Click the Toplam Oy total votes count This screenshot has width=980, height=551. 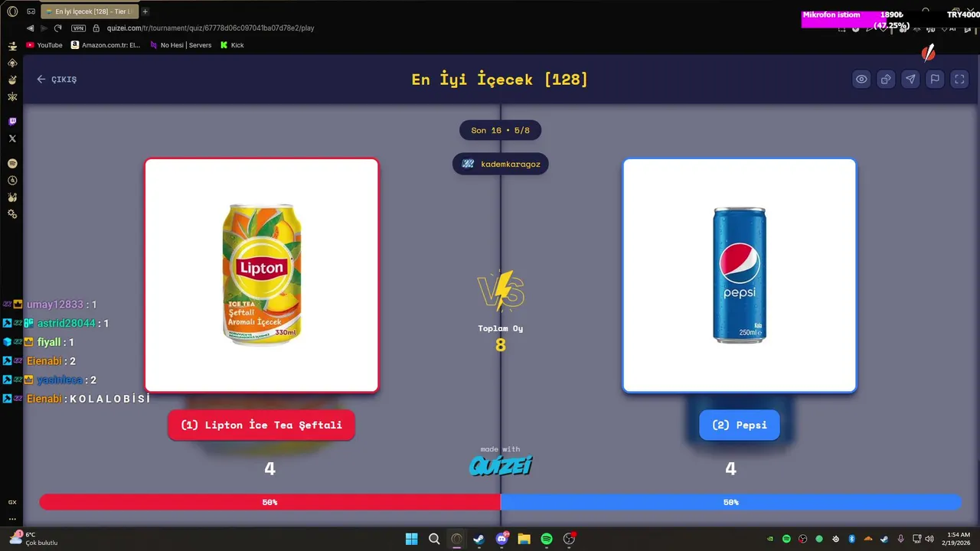501,345
